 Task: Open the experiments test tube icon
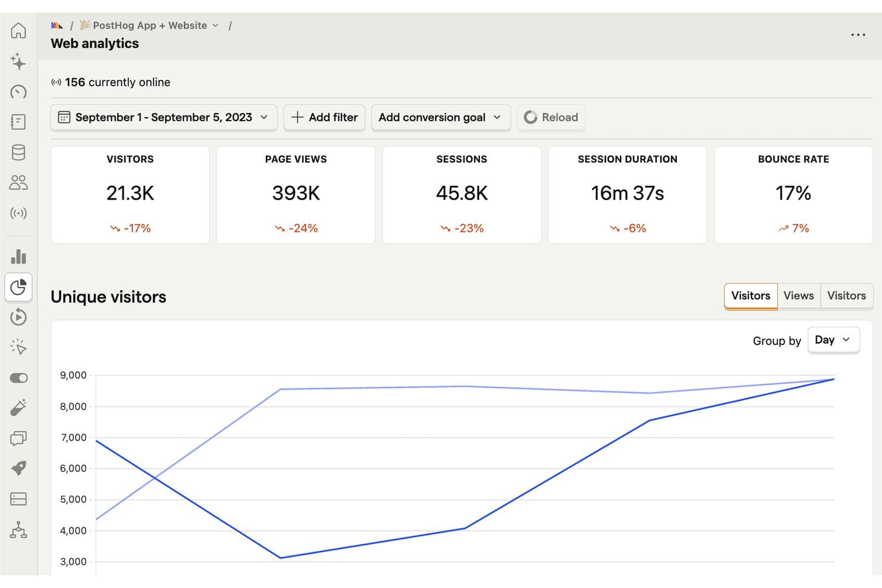click(x=18, y=408)
